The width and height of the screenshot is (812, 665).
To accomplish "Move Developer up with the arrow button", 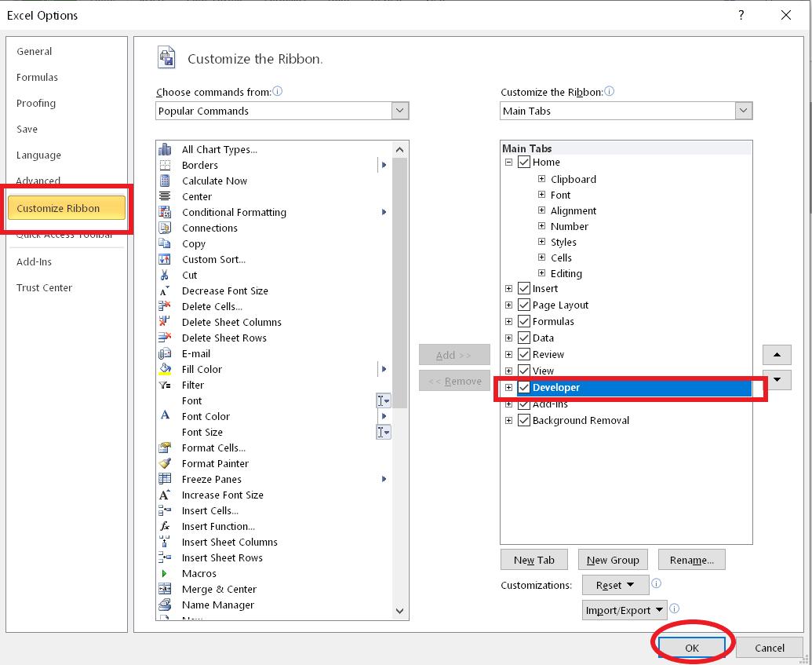I will pyautogui.click(x=777, y=354).
